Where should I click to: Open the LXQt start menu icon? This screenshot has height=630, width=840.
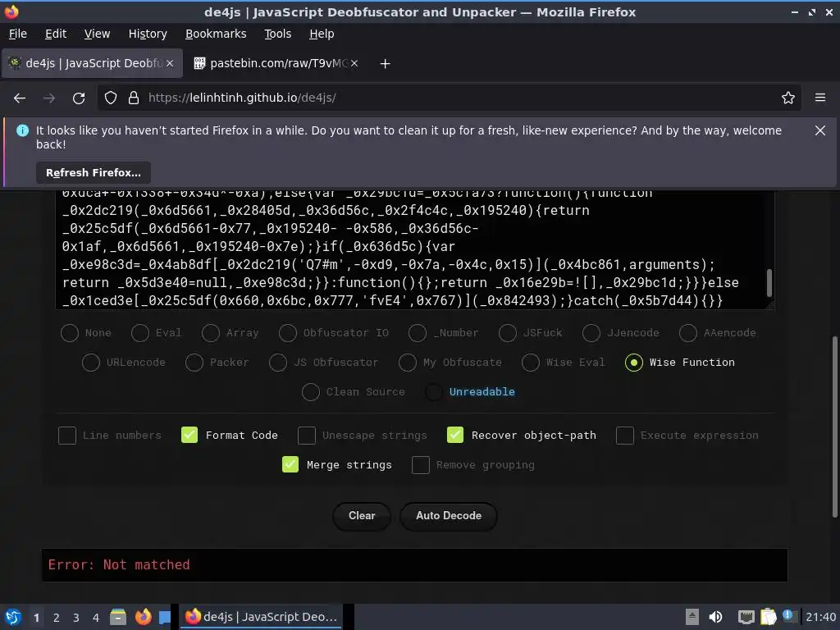click(x=13, y=617)
